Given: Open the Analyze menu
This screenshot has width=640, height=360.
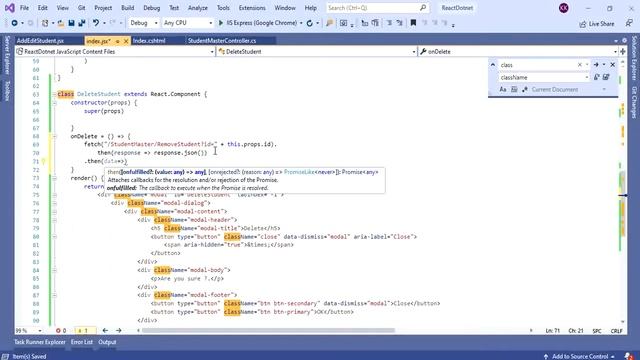Looking at the screenshot, I should [x=198, y=8].
